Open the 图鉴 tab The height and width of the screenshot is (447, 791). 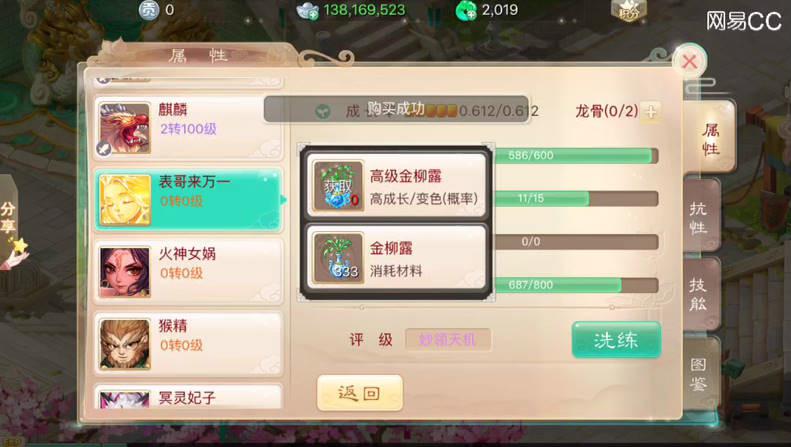pyautogui.click(x=700, y=374)
